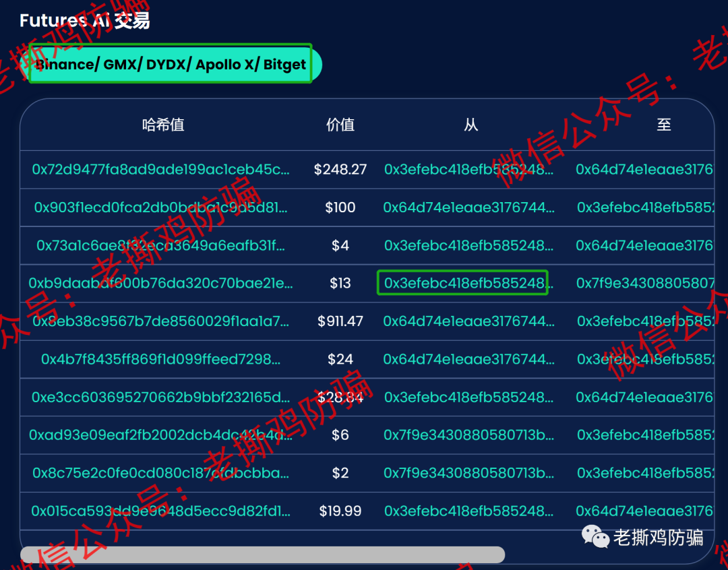The height and width of the screenshot is (570, 728).
Task: Open the 至 address in the $28.84 row
Action: [x=644, y=398]
